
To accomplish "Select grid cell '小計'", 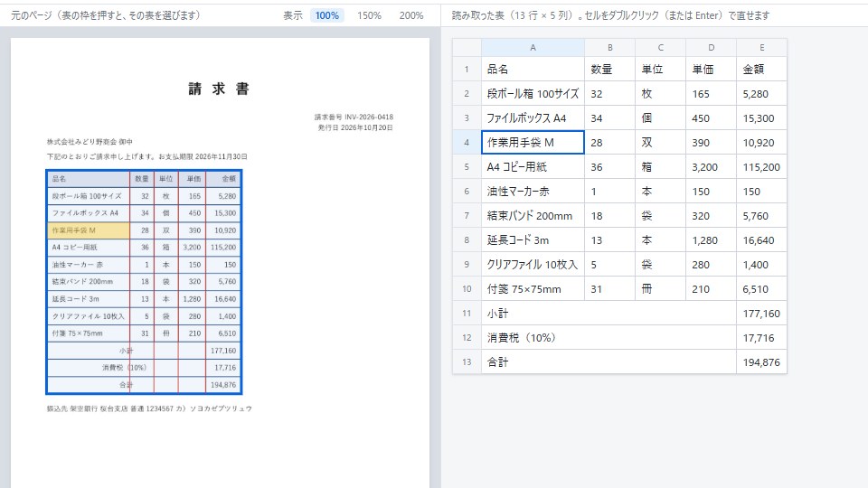I will point(609,314).
